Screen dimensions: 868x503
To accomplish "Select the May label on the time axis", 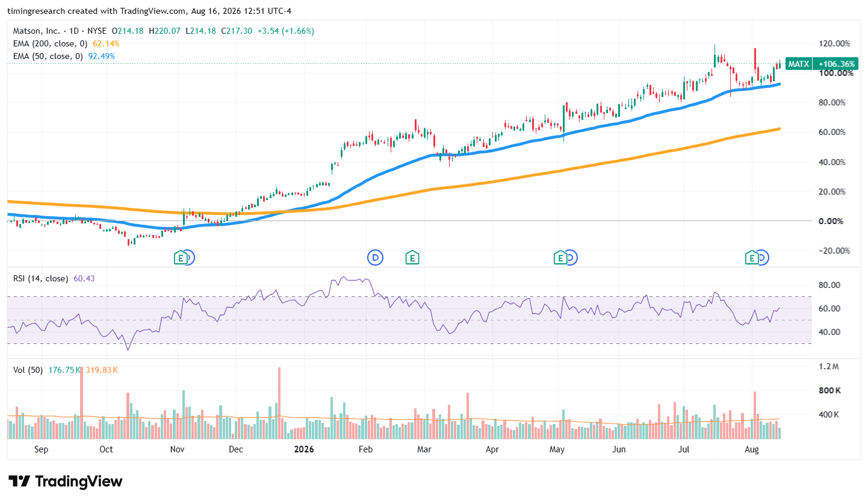I will [557, 449].
